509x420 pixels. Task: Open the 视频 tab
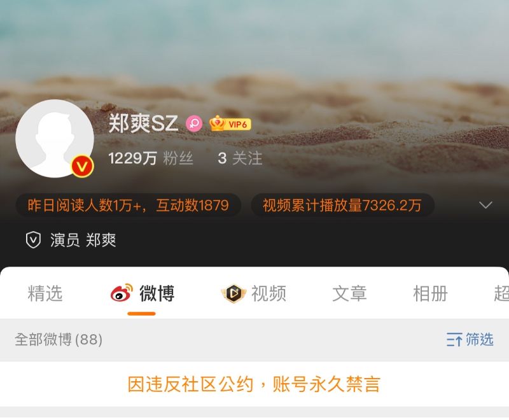[268, 293]
